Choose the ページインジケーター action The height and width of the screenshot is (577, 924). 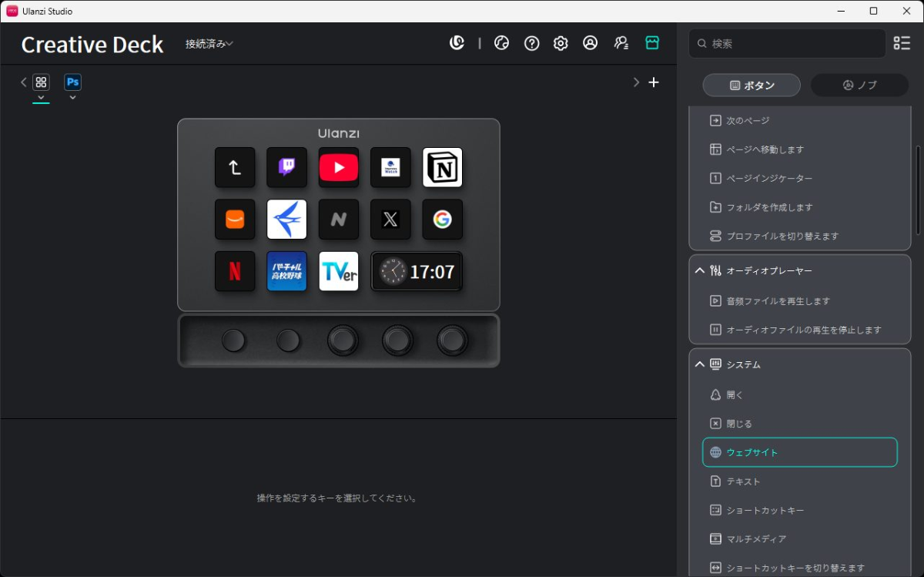coord(800,179)
